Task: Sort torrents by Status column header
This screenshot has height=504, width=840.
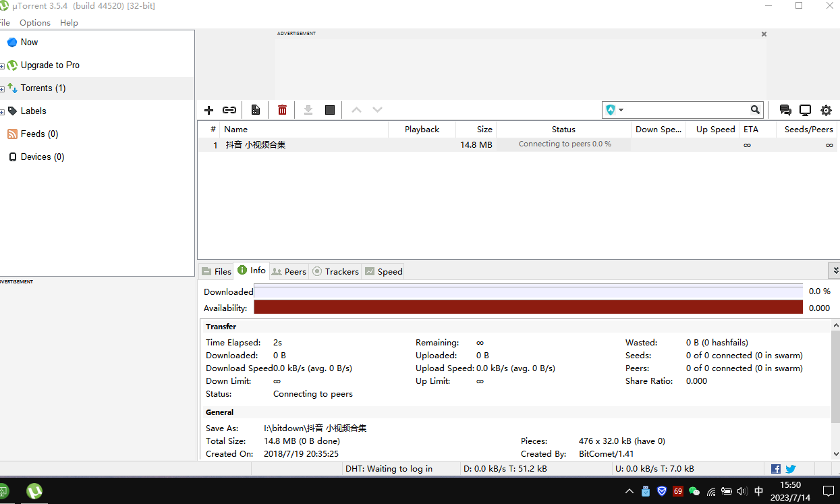Action: tap(563, 129)
